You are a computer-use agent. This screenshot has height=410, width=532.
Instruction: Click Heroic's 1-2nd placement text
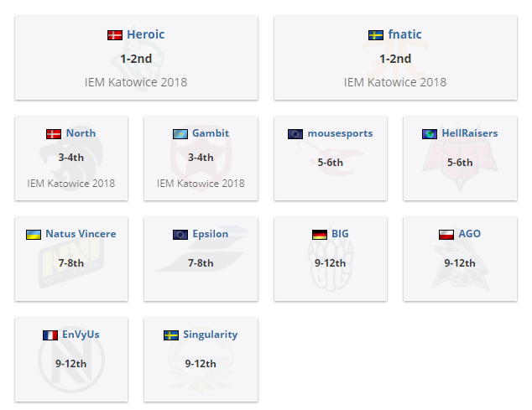[136, 59]
